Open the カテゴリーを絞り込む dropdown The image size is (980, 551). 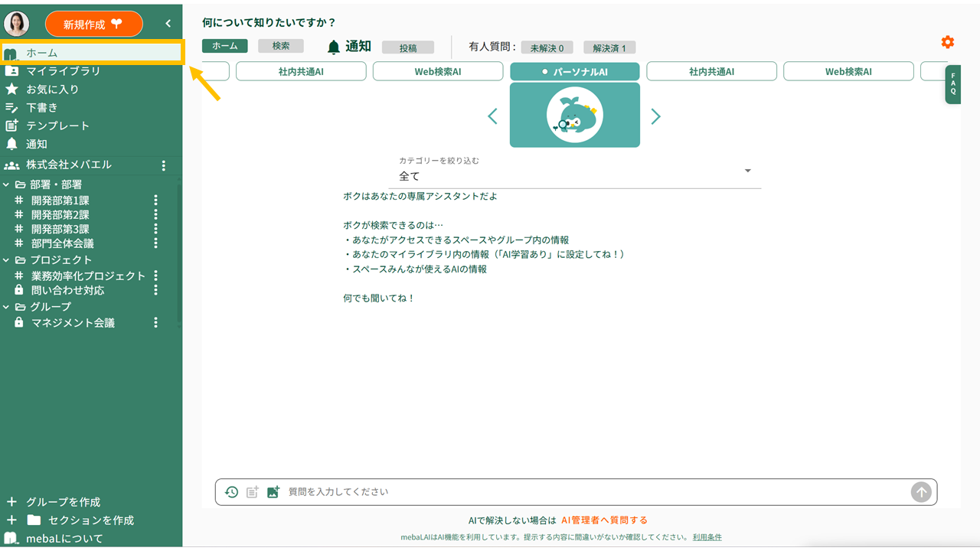coord(575,171)
